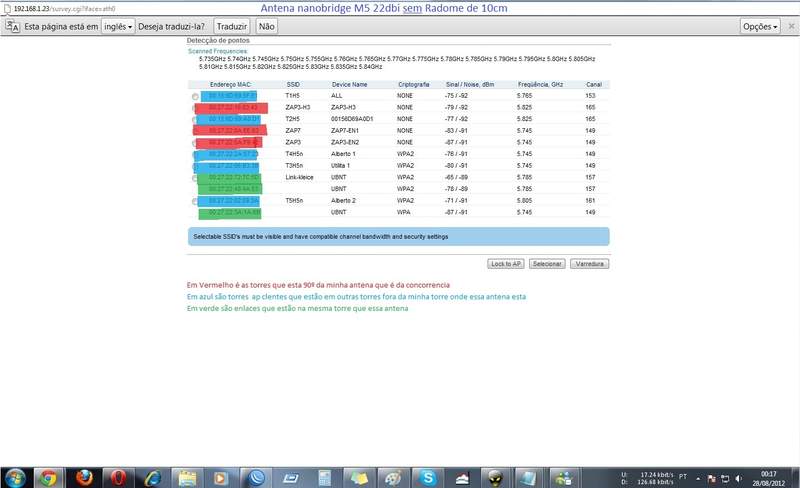Click the Canal column header

[x=594, y=85]
